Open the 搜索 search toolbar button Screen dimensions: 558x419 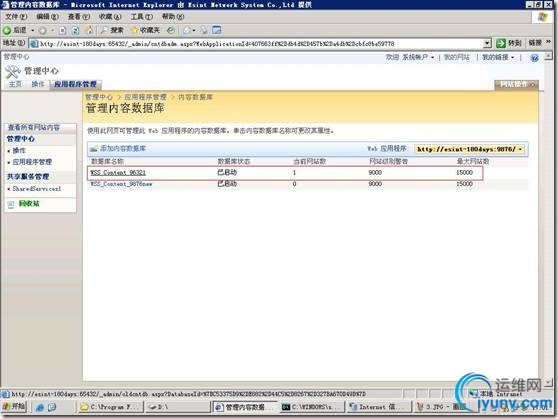point(112,30)
